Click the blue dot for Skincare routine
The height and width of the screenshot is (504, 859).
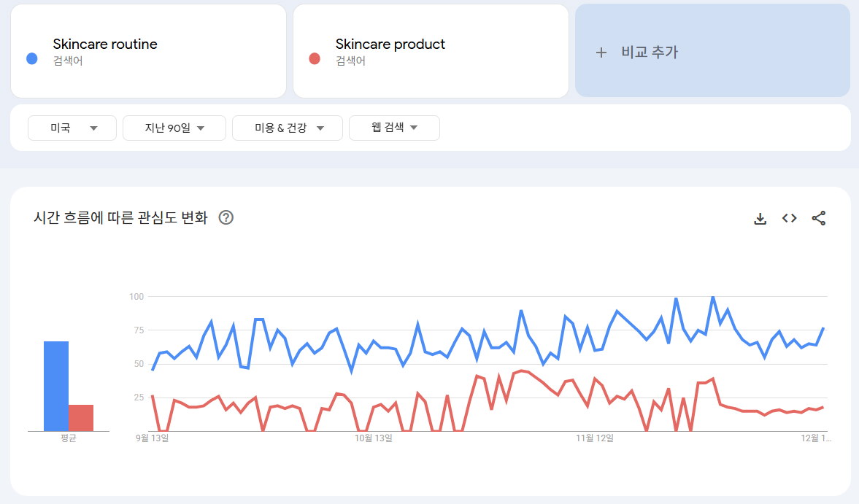point(32,58)
